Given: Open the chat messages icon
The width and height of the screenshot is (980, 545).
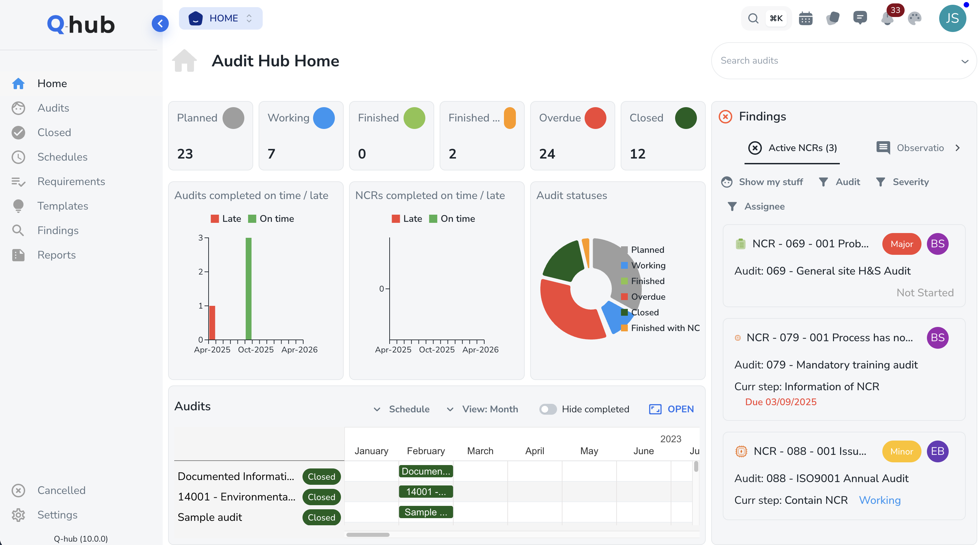Looking at the screenshot, I should click(x=860, y=18).
